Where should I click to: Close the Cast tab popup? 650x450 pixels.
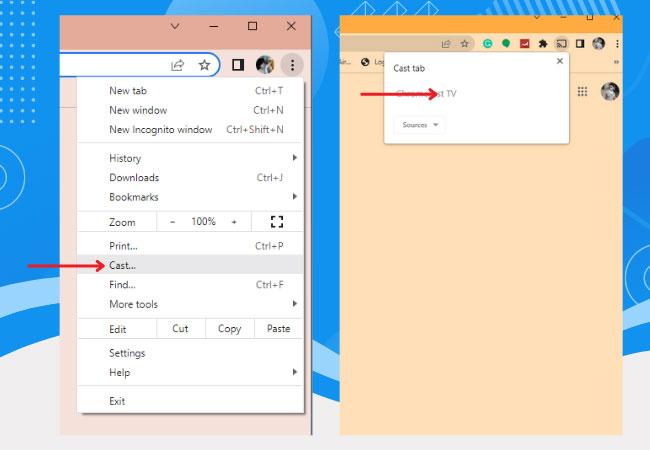click(x=559, y=61)
